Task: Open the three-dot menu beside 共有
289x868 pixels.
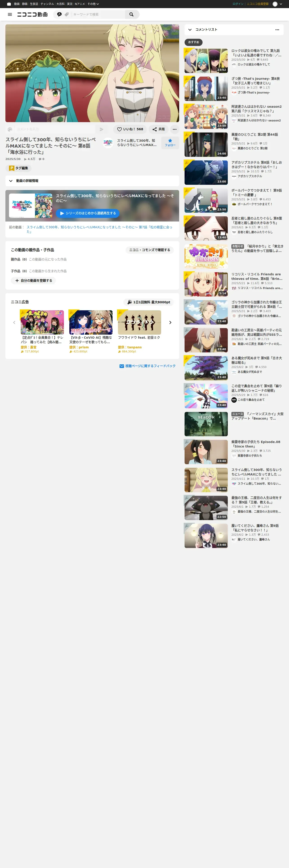Action: pos(175,129)
